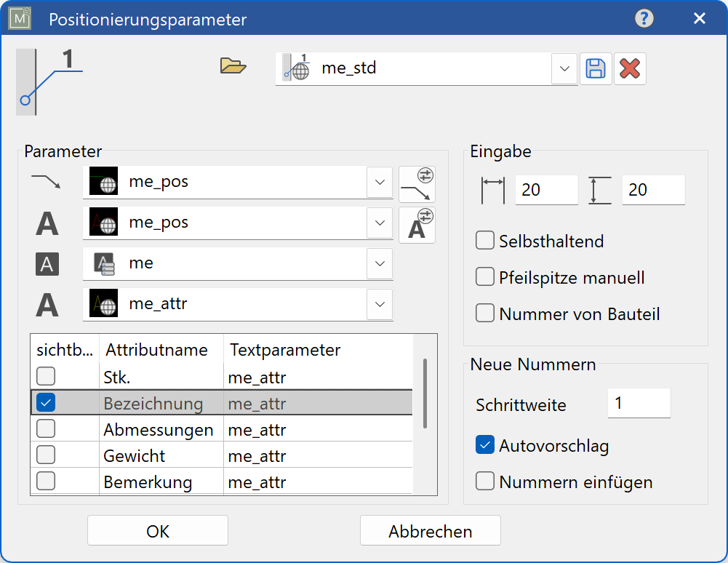Screen dimensions: 728x563
Task: Open the me_std favorites dropdown
Action: point(564,68)
